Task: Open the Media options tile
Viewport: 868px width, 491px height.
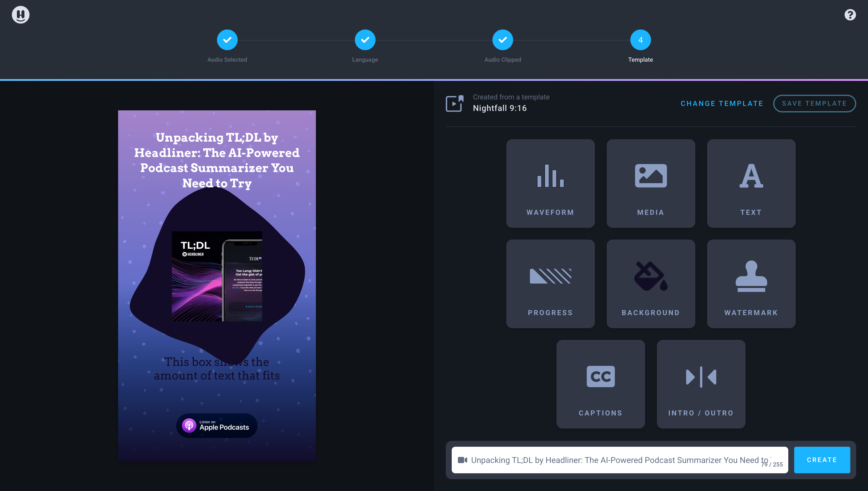Action: [x=651, y=184]
